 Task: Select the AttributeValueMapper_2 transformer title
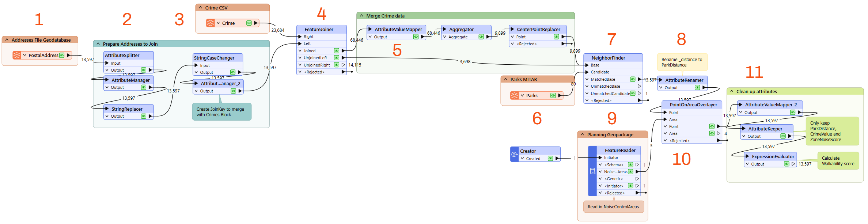(771, 105)
